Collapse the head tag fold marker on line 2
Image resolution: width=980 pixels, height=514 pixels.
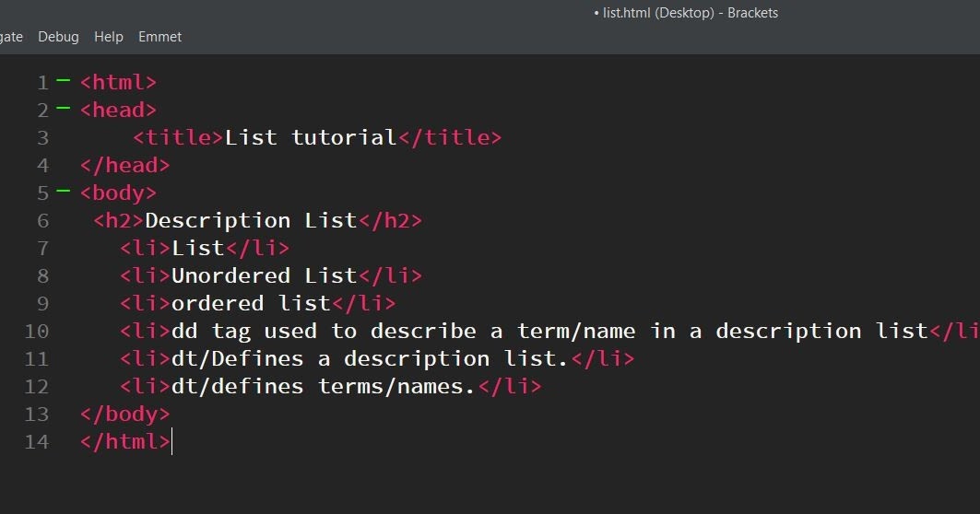[x=63, y=108]
